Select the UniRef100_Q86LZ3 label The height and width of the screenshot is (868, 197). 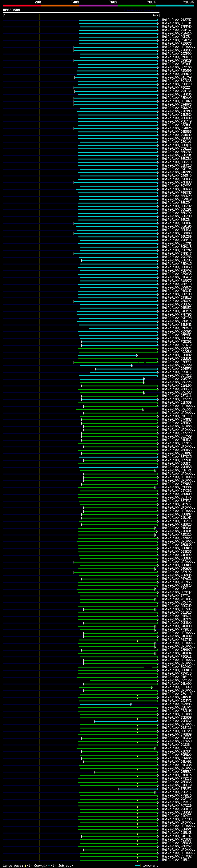click(x=176, y=389)
